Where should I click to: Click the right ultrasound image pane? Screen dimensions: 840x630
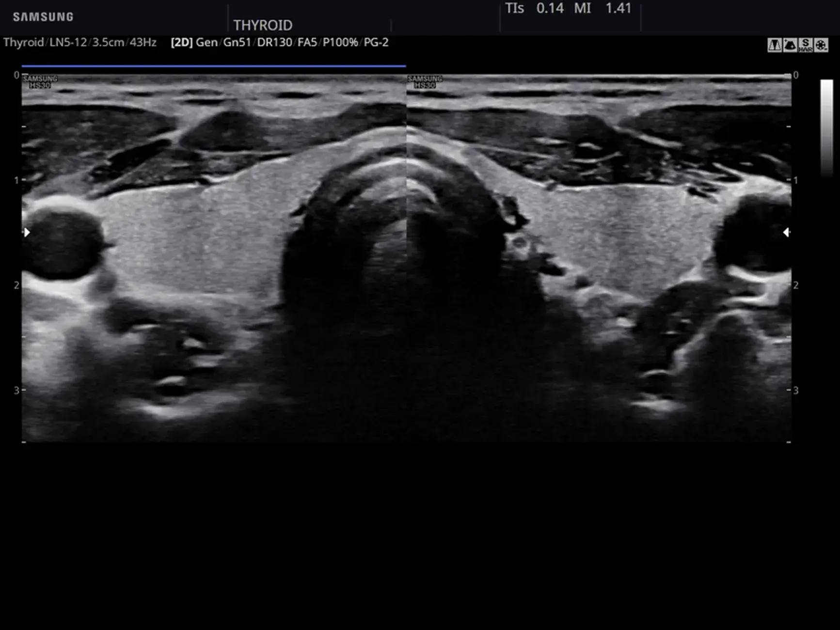click(599, 258)
